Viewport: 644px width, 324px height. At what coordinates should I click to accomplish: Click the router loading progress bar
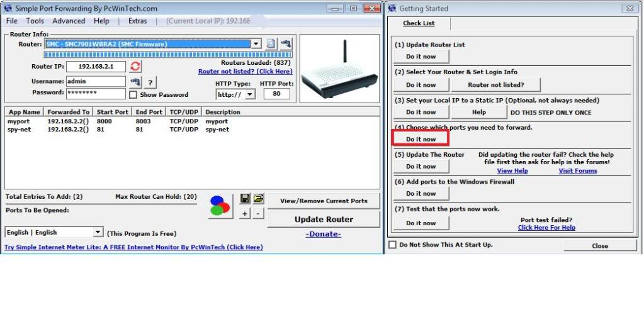tap(168, 55)
